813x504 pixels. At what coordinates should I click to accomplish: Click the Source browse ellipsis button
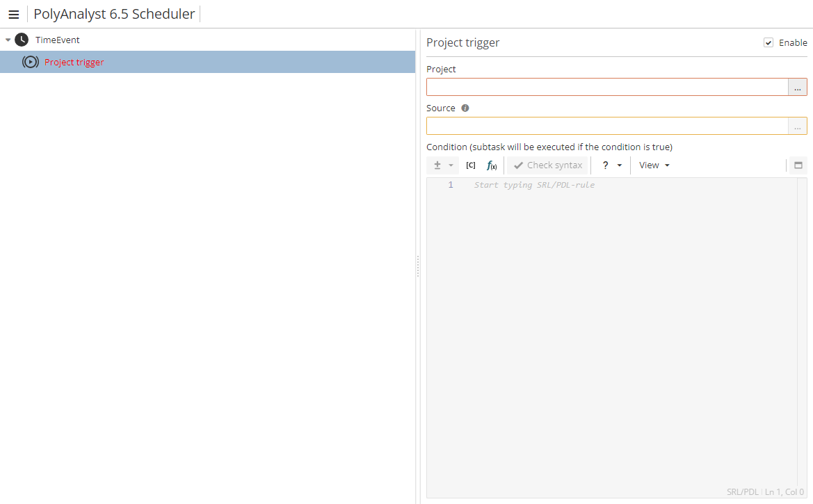[x=797, y=126]
